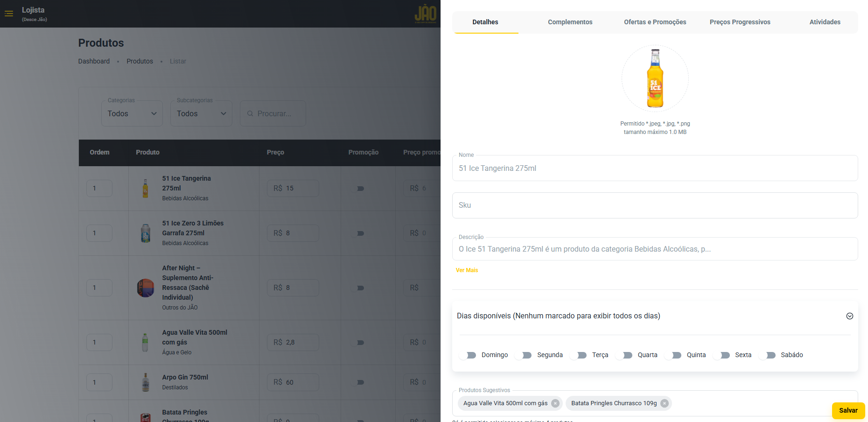This screenshot has width=868, height=422.
Task: Select After Night Suplemento Anti-Ressaca product name
Action: 188,283
